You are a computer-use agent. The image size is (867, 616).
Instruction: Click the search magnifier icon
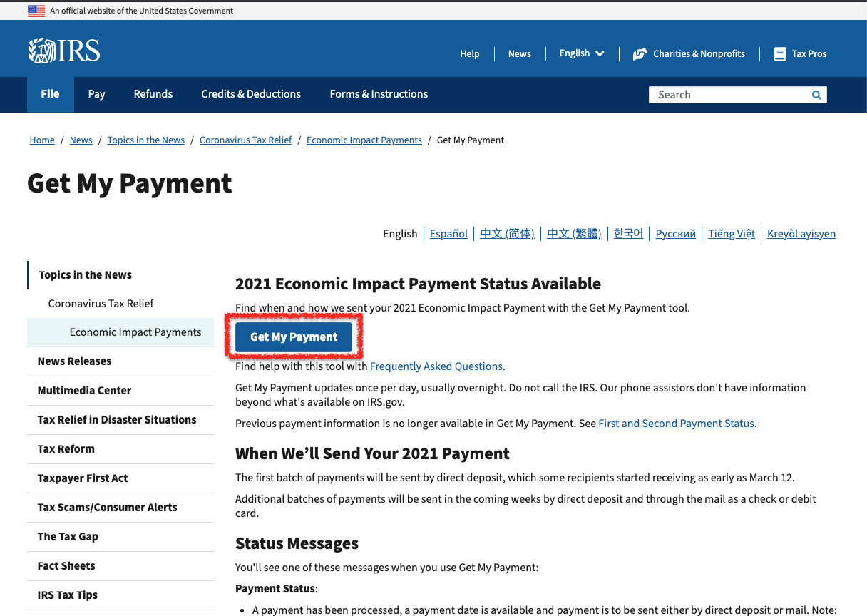(816, 95)
